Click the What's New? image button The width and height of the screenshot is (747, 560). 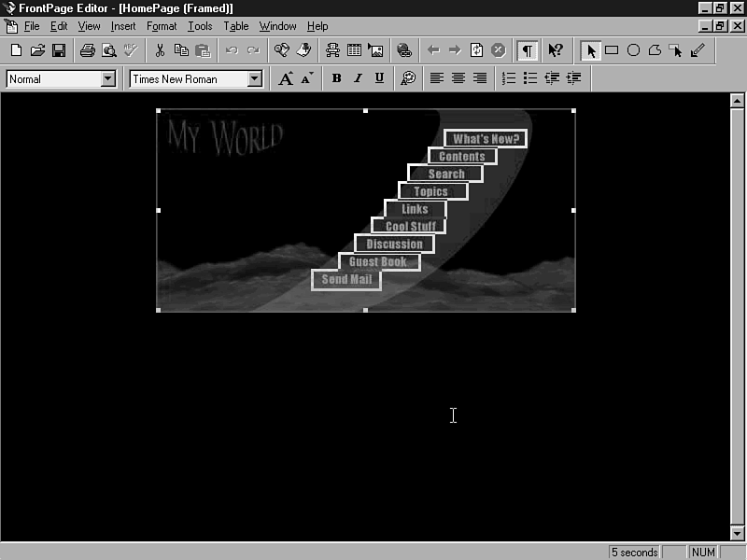[486, 139]
